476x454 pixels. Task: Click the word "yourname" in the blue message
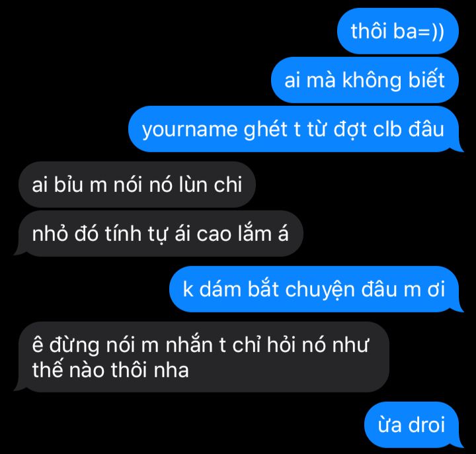[x=190, y=130]
